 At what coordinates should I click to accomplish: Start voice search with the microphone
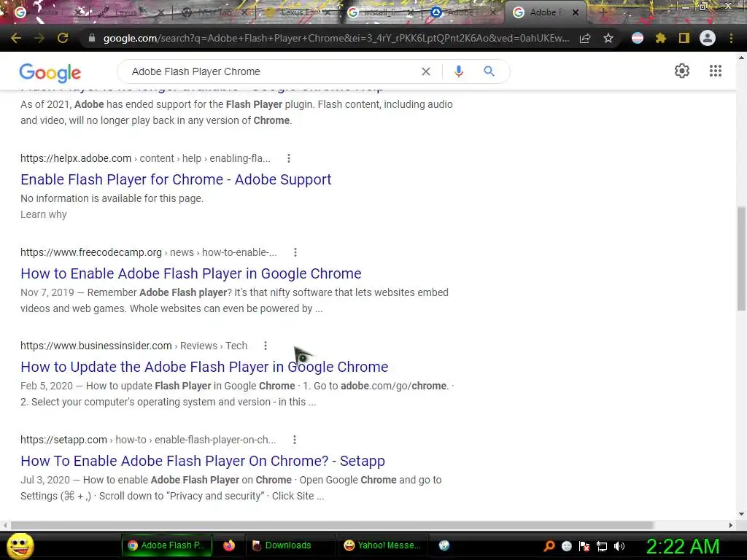click(459, 71)
